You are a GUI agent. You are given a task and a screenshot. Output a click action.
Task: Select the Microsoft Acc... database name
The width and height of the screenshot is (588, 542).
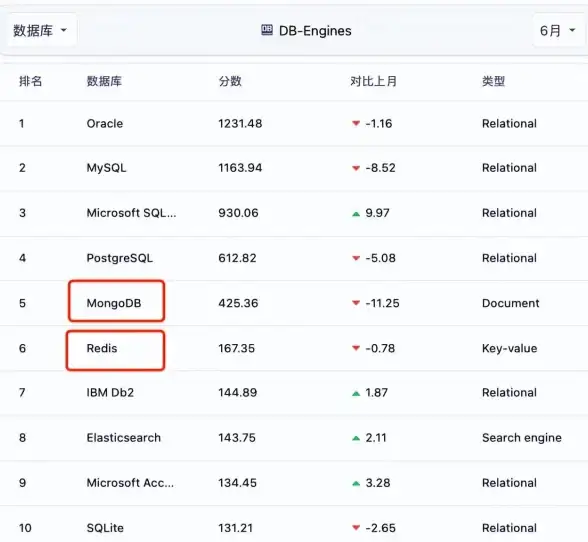130,482
